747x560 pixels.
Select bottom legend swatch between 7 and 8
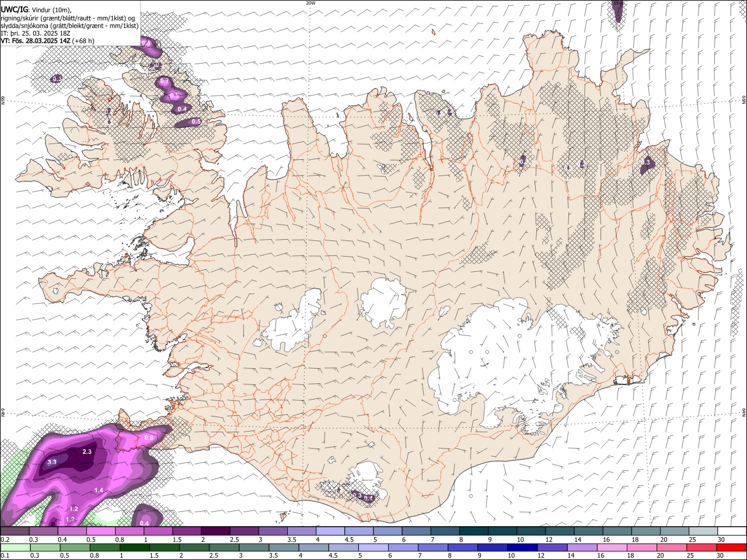433,548
